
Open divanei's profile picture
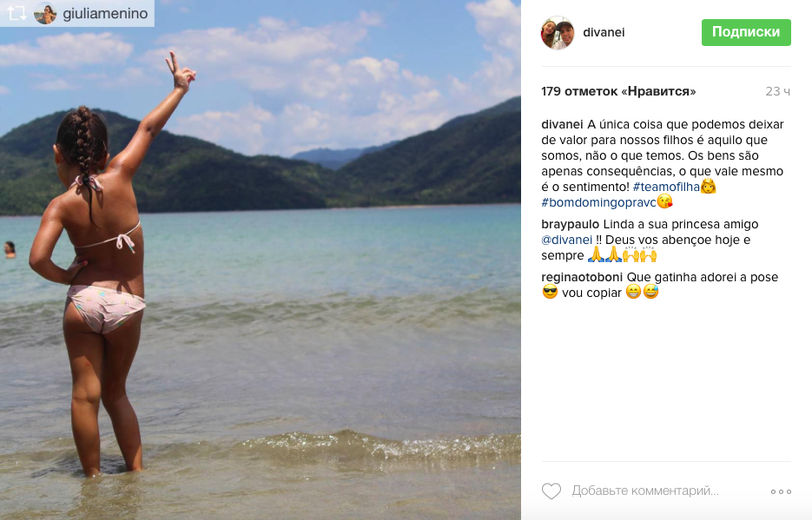[x=558, y=33]
